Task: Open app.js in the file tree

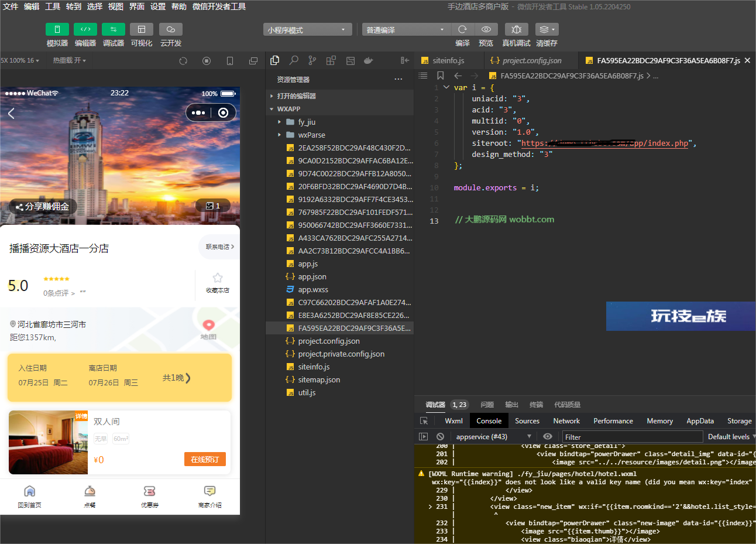Action: (340, 264)
